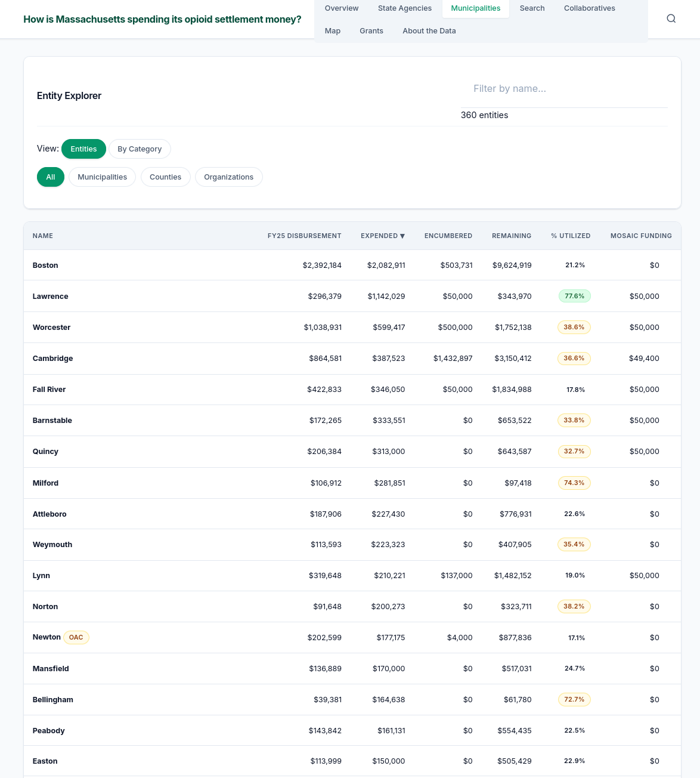Click the 38.6% badge in Worcester's row

pos(574,327)
